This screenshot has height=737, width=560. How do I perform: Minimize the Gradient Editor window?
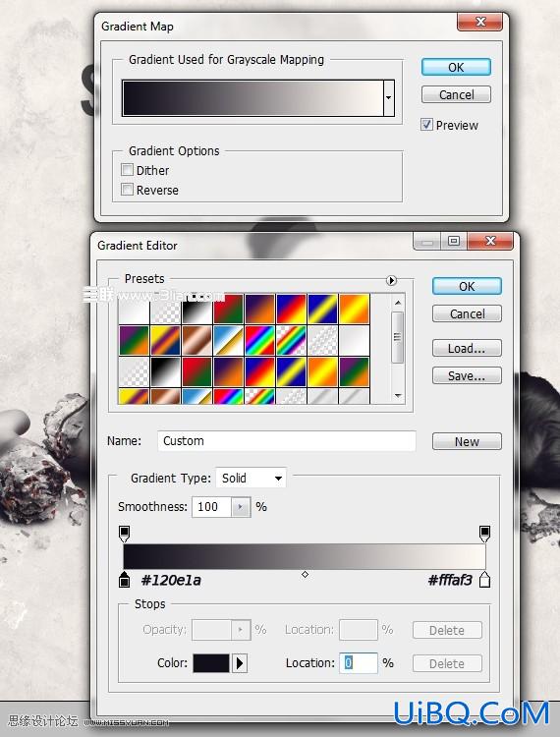[x=427, y=242]
